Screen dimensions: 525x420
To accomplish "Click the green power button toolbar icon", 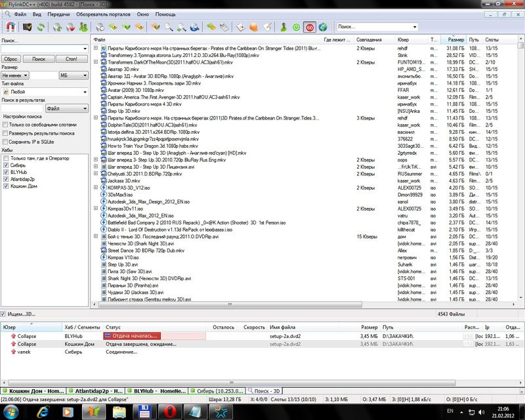I will [x=296, y=27].
